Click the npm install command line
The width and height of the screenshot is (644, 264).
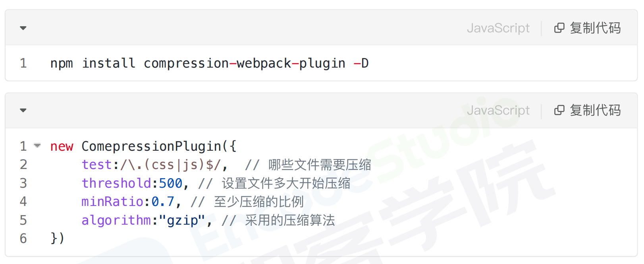pos(209,63)
